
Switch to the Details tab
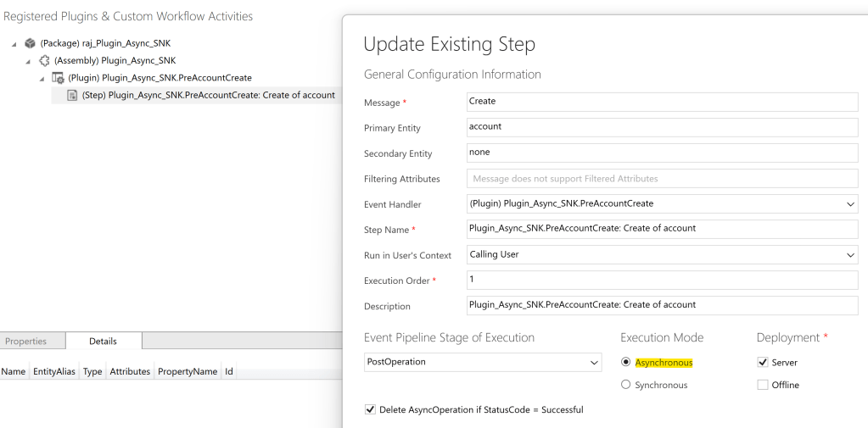[103, 342]
